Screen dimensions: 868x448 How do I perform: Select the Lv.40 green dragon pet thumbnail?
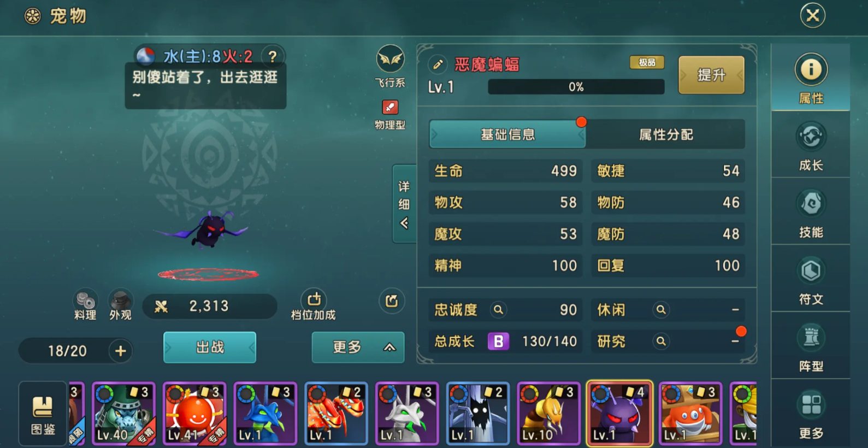[123, 414]
